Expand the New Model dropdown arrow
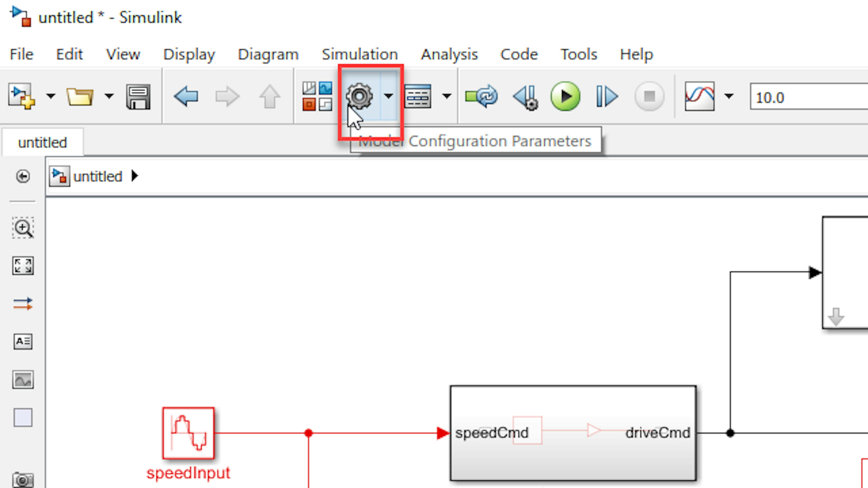 [x=51, y=96]
